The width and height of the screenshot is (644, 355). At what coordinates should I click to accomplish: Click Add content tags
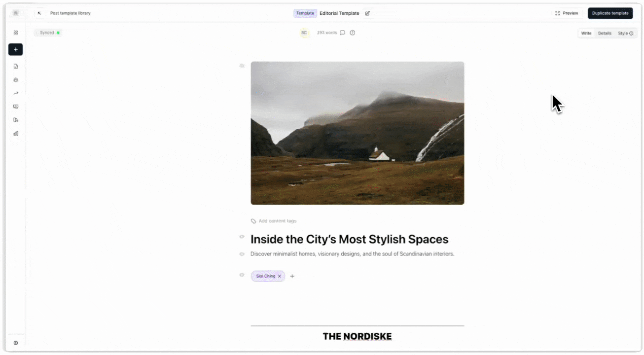point(278,221)
